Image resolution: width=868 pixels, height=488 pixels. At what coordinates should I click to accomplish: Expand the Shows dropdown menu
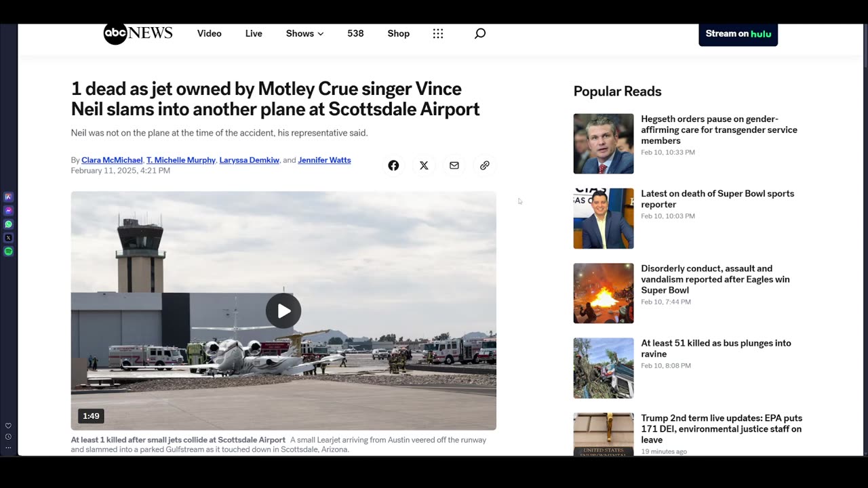304,33
